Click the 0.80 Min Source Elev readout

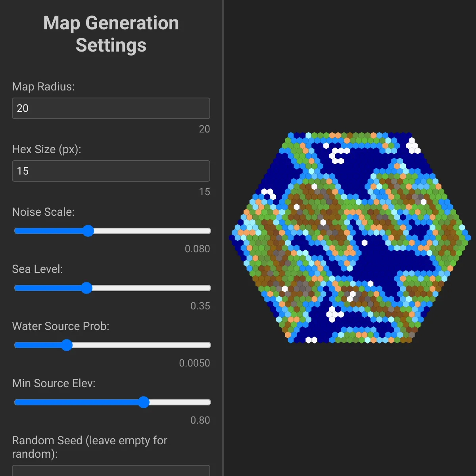[x=200, y=420]
